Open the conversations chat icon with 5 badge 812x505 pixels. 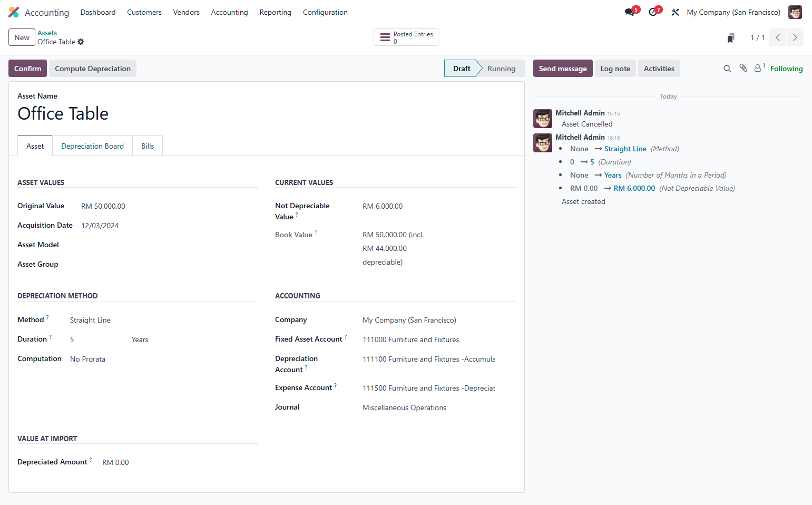630,12
